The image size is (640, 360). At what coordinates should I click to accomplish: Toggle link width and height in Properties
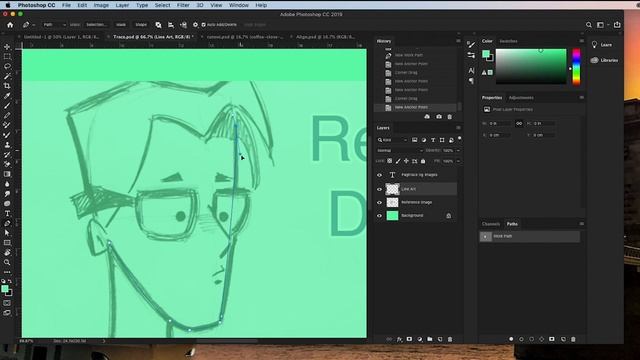tap(519, 123)
